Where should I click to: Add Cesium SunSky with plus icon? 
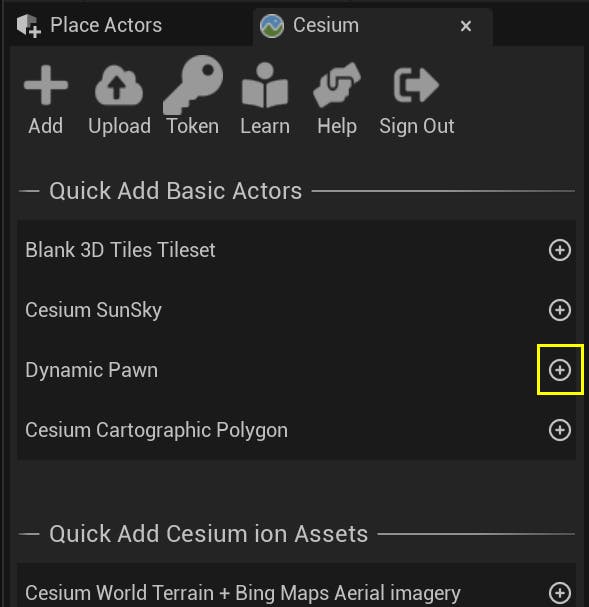pos(560,310)
